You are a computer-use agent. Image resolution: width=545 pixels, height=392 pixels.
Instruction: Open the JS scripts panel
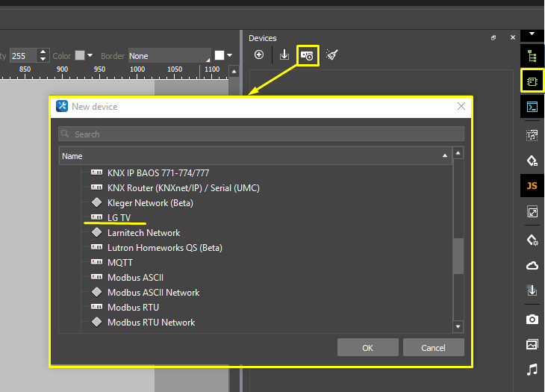[x=532, y=186]
